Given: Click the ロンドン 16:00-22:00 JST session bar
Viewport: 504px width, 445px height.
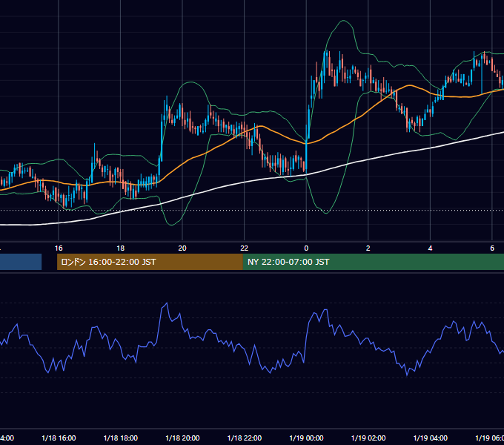Looking at the screenshot, I should tap(150, 262).
